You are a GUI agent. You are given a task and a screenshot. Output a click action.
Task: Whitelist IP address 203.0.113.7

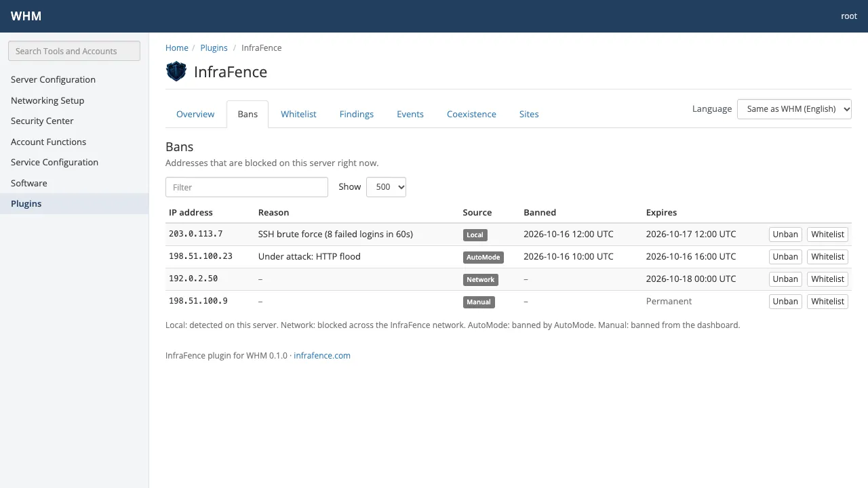(827, 235)
